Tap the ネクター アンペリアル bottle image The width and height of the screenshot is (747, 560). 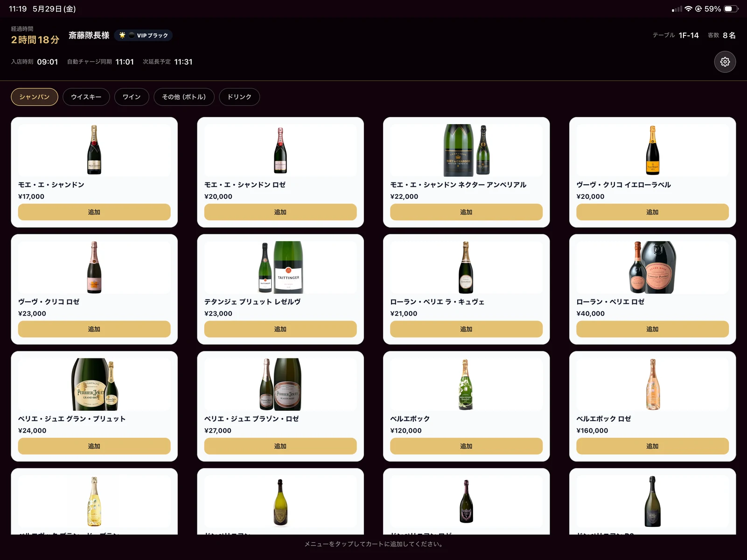(x=466, y=150)
